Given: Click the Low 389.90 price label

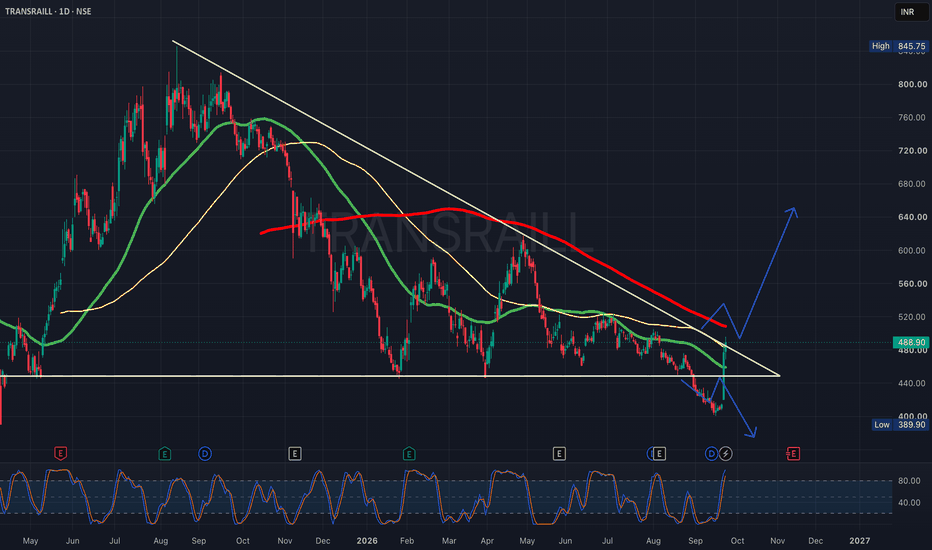Looking at the screenshot, I should click(899, 425).
